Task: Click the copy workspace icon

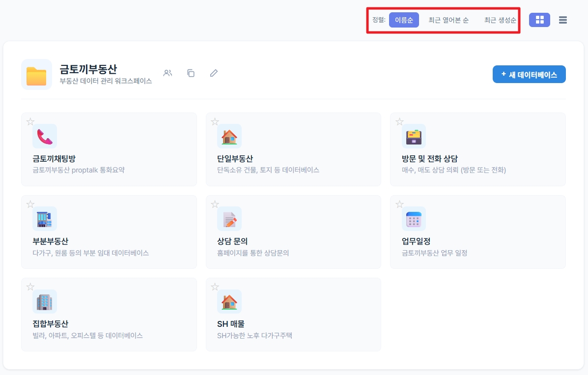Action: pyautogui.click(x=191, y=73)
